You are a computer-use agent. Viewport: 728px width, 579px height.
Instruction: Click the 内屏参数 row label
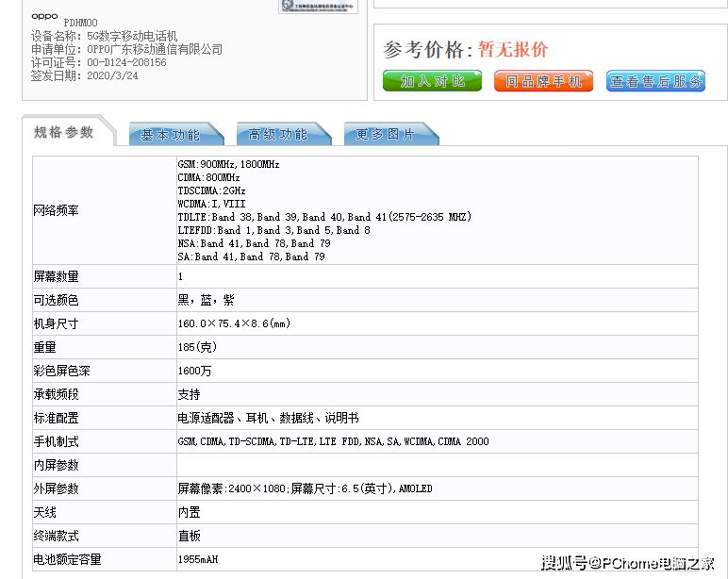tap(56, 465)
